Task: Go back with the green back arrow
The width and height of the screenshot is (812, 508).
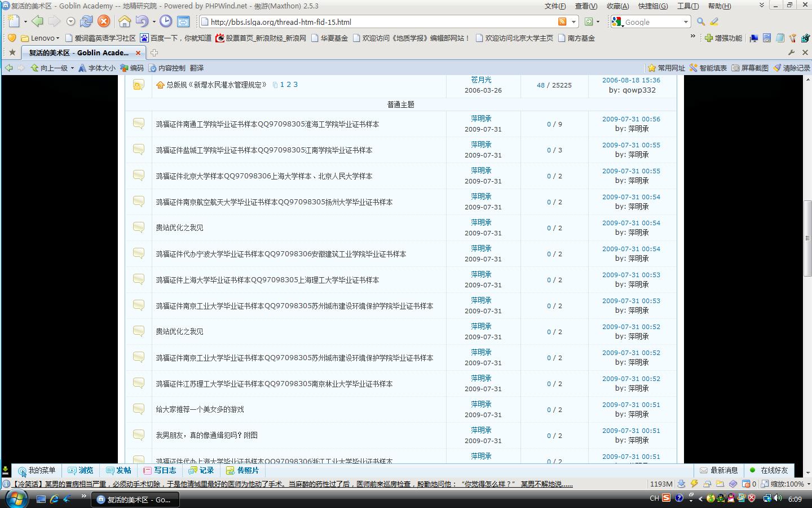Action: click(37, 21)
